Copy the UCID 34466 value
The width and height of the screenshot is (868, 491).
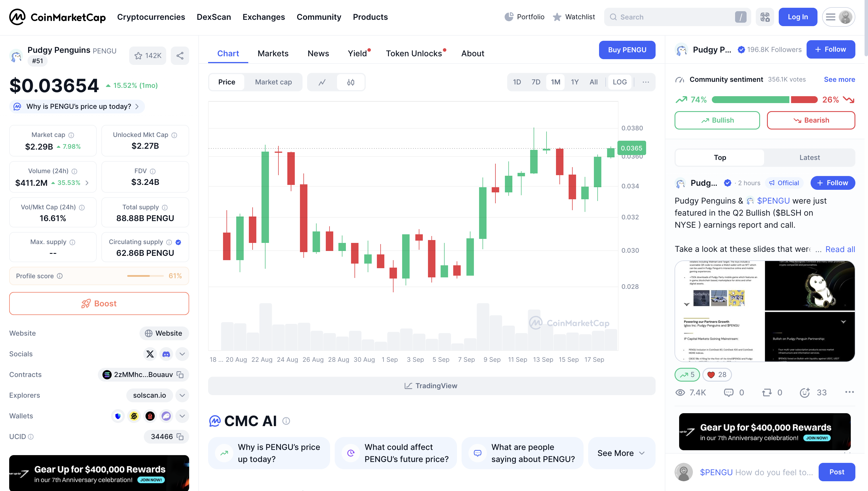point(180,437)
